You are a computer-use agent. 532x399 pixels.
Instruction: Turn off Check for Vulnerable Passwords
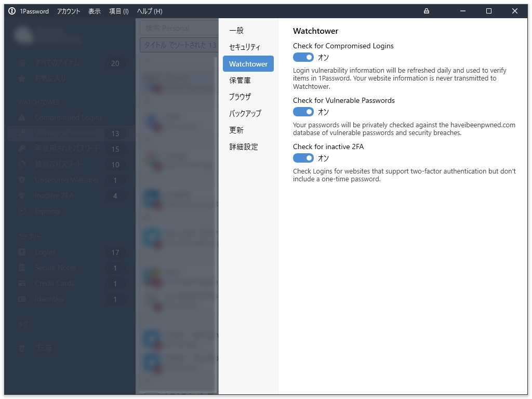[303, 111]
